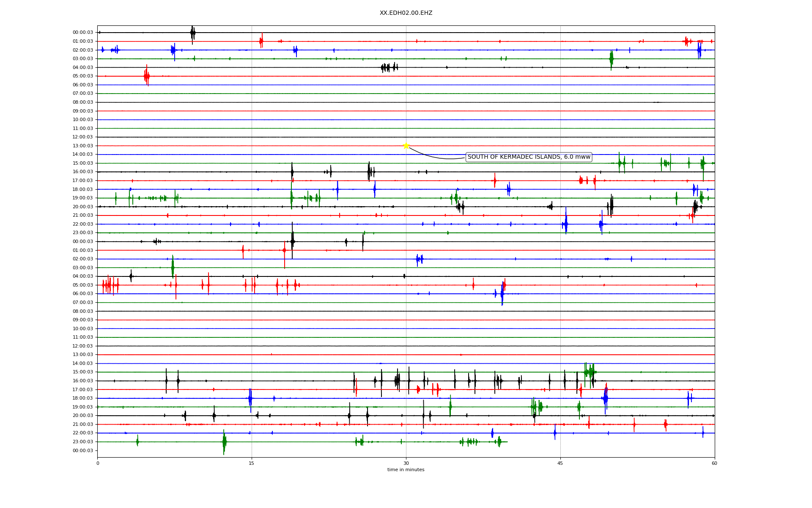Click the 'time in minutes' axis label
The image size is (812, 508).
pyautogui.click(x=406, y=469)
